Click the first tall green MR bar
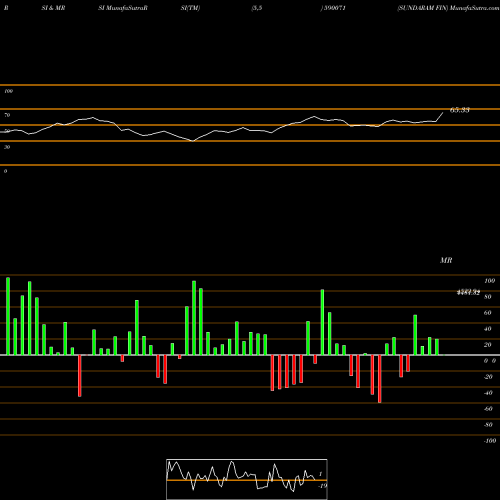The width and height of the screenshot is (500, 500). pyautogui.click(x=8, y=316)
